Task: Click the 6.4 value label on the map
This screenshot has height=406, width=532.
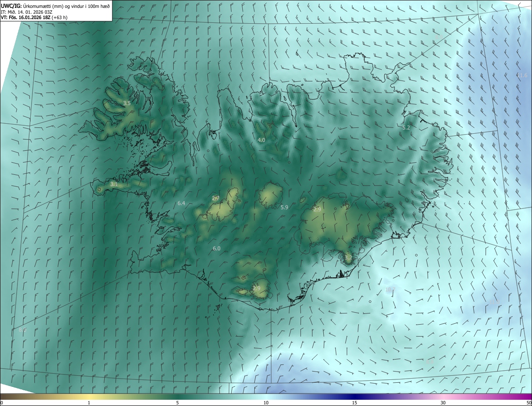Action: click(x=181, y=203)
